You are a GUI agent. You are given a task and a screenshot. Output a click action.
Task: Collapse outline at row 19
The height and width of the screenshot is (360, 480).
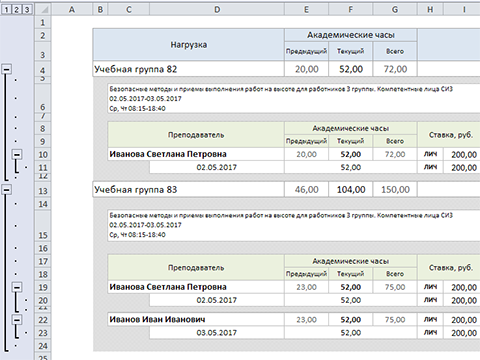pos(17,287)
